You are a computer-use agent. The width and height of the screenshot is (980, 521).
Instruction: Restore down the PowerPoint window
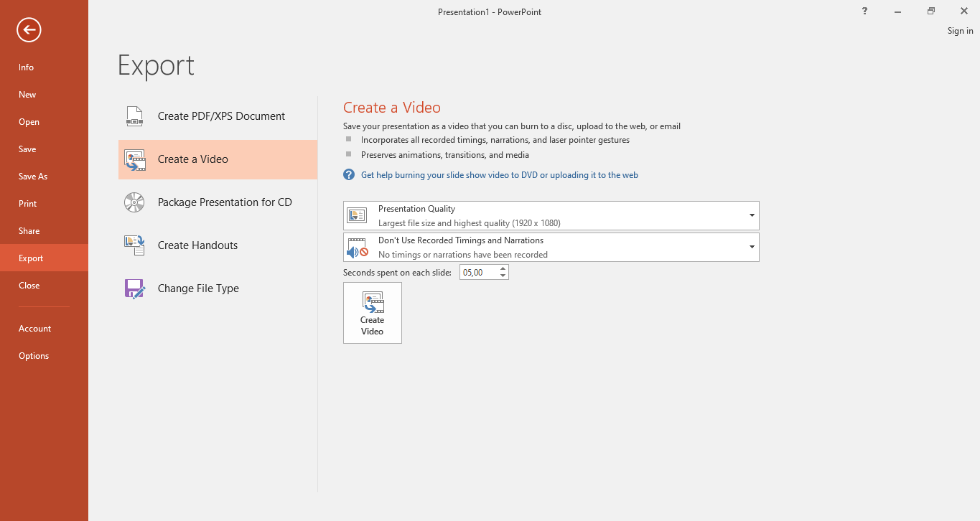coord(930,11)
